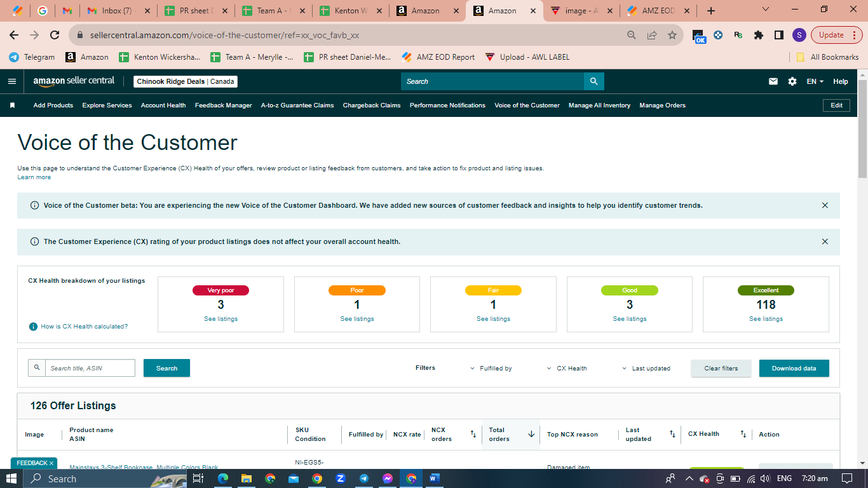
Task: Open the Windows Start menu
Action: [x=11, y=478]
